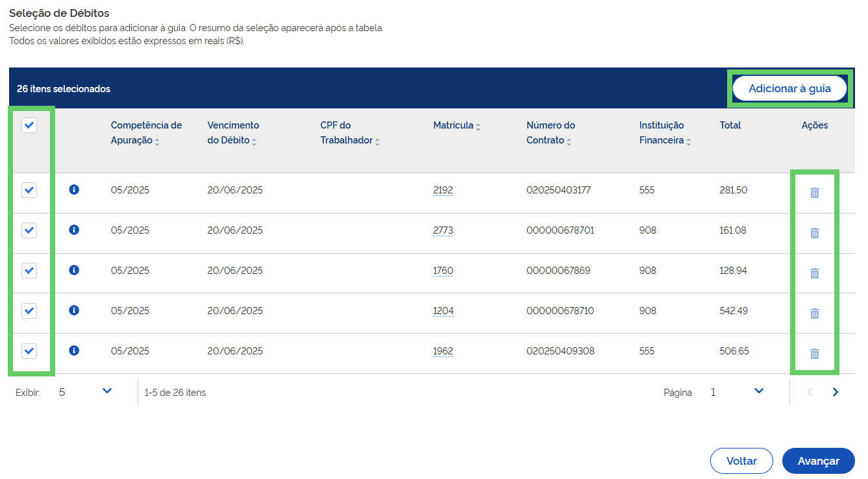Uncheck row with contract 020250403177
This screenshot has height=479, width=868.
29,190
